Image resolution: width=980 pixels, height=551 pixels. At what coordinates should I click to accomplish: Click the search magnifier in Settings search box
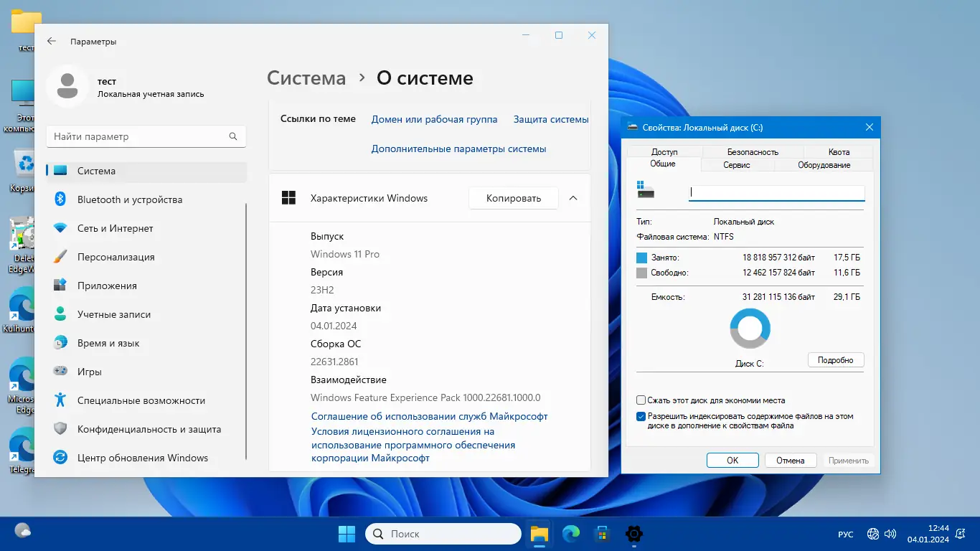(233, 136)
